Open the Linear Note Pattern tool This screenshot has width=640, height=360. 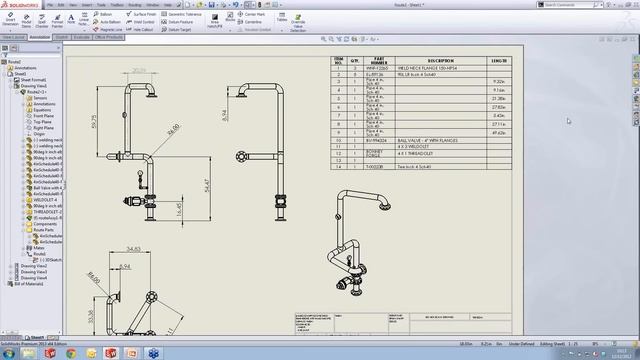point(83,20)
